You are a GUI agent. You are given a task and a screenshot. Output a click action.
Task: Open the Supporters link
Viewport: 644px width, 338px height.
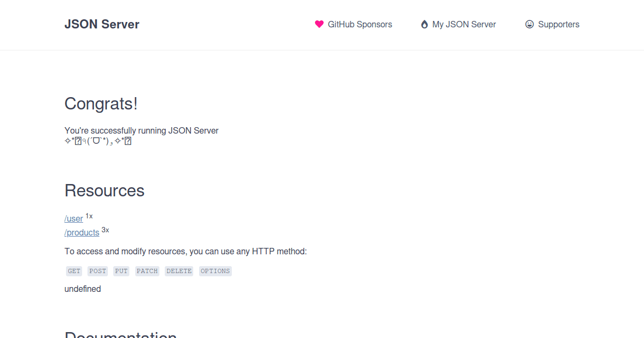pos(558,24)
